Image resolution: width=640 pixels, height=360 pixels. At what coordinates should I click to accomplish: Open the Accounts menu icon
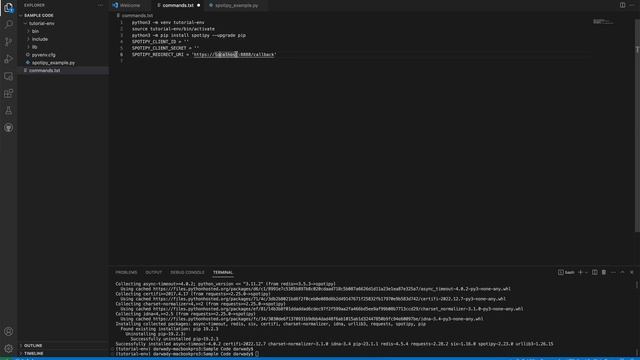8,331
